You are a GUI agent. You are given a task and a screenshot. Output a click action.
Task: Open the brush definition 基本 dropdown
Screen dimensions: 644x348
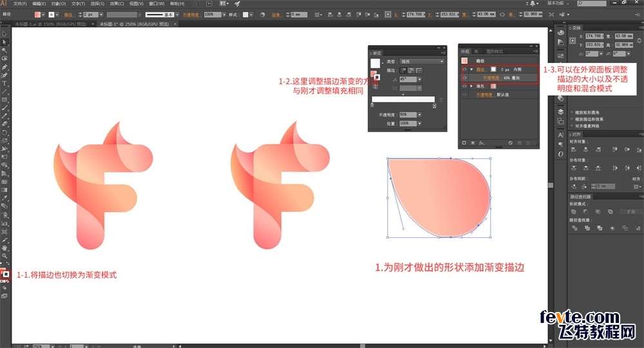pos(177,14)
